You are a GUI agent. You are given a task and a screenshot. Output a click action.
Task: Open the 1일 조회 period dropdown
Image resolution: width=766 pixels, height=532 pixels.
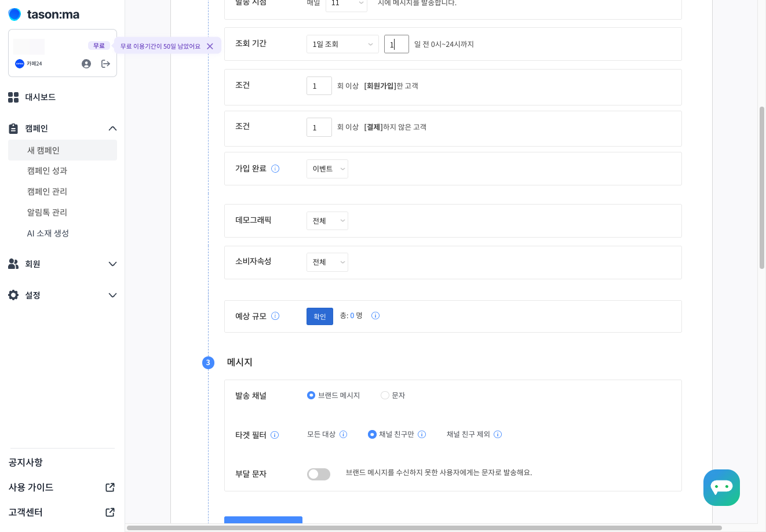(342, 44)
